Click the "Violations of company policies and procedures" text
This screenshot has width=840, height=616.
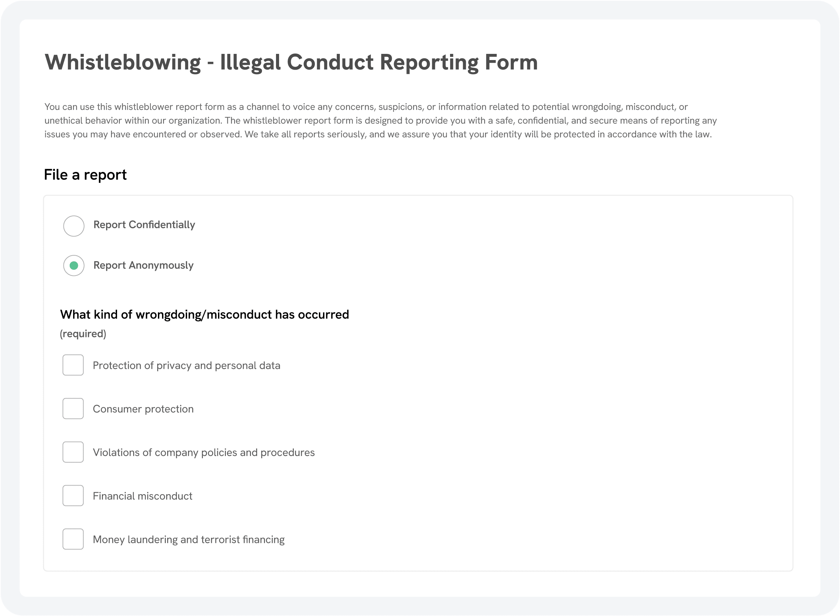click(x=204, y=453)
